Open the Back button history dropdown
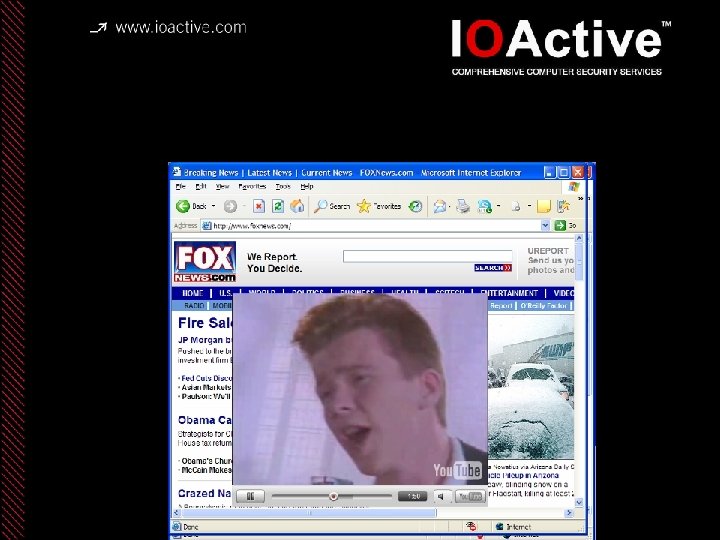Image resolution: width=720 pixels, height=540 pixels. (214, 206)
